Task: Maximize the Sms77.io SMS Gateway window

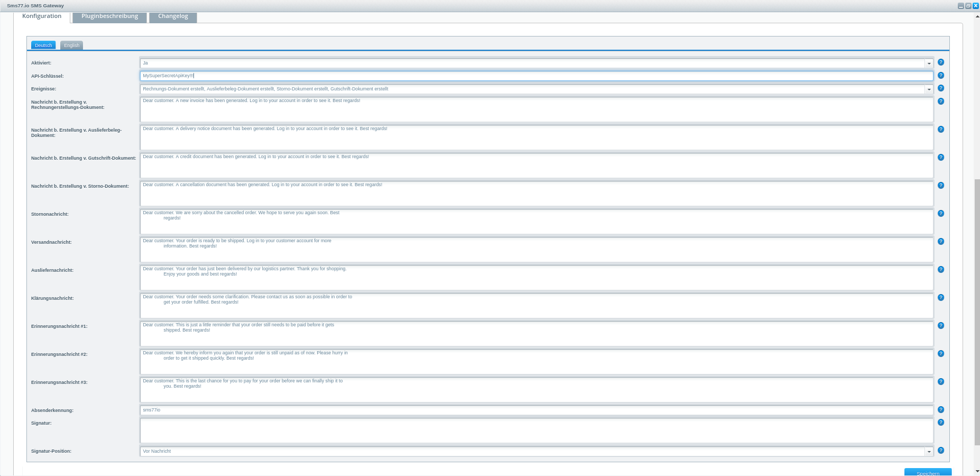Action: click(968, 6)
